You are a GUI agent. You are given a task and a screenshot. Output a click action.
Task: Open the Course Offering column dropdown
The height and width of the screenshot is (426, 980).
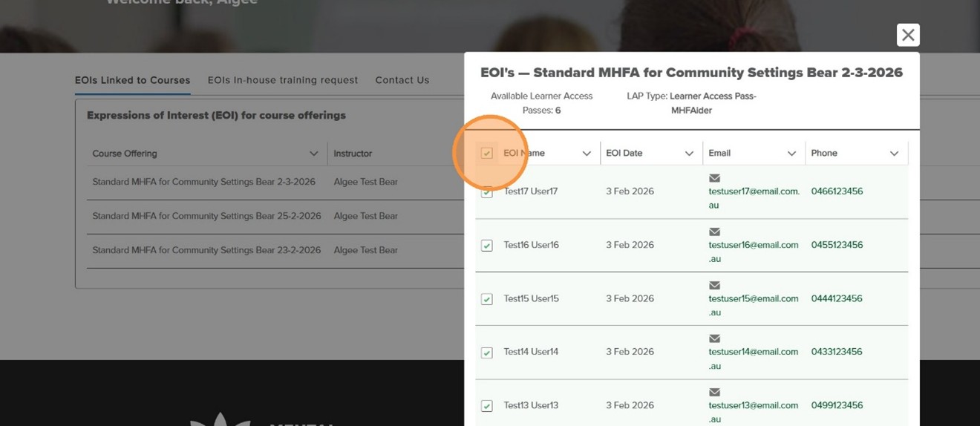[313, 154]
